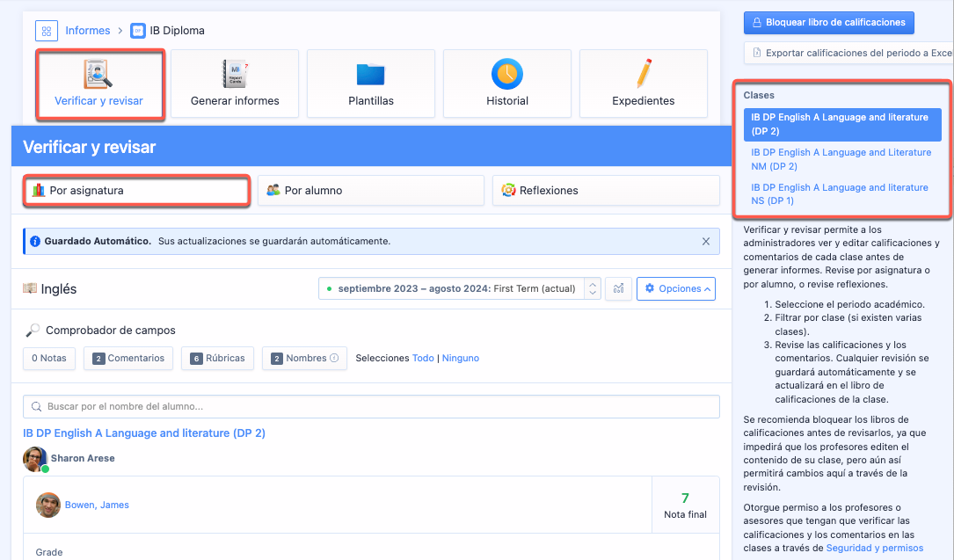Screen dimensions: 954x560
Task: Toggle the Rúbricas field checker filter
Action: tap(217, 359)
